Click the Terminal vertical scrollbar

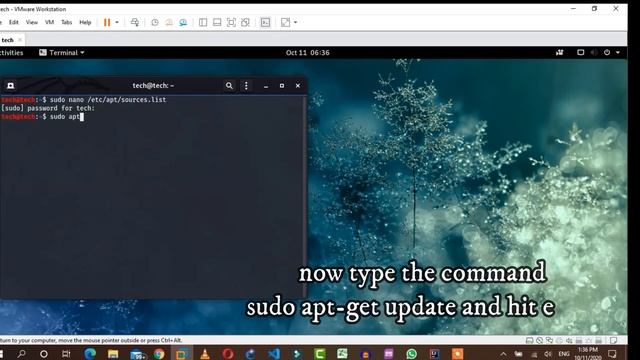click(x=304, y=197)
